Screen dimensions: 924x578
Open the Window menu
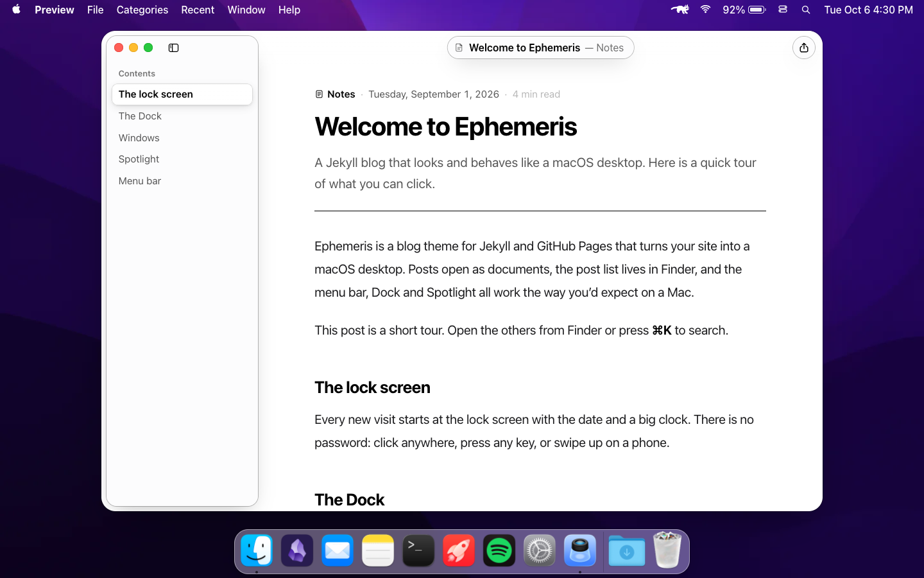(246, 10)
